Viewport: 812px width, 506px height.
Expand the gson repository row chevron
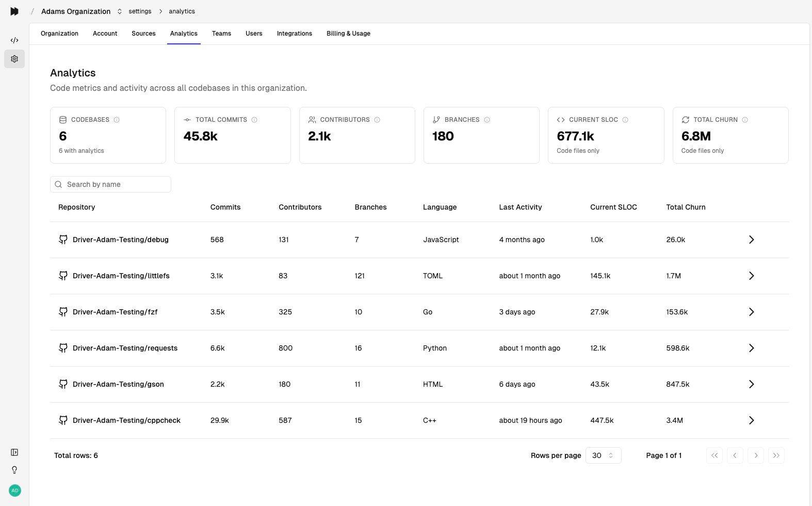(752, 384)
